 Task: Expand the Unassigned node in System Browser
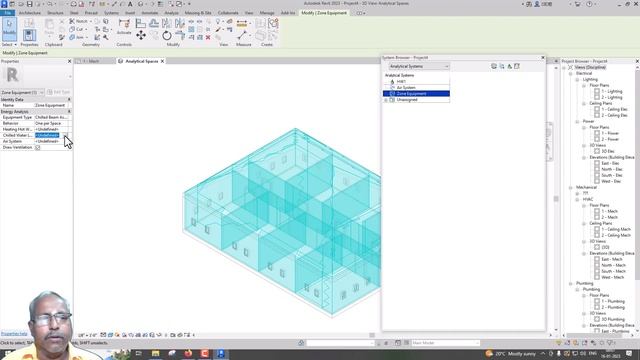click(x=386, y=100)
